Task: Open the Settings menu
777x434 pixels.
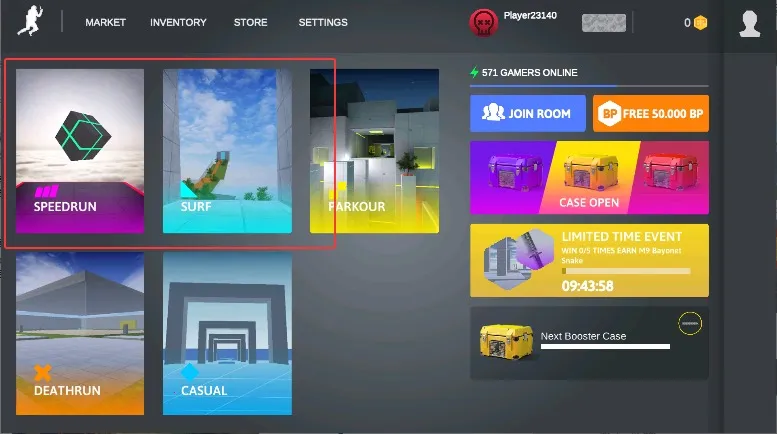Action: click(x=323, y=22)
